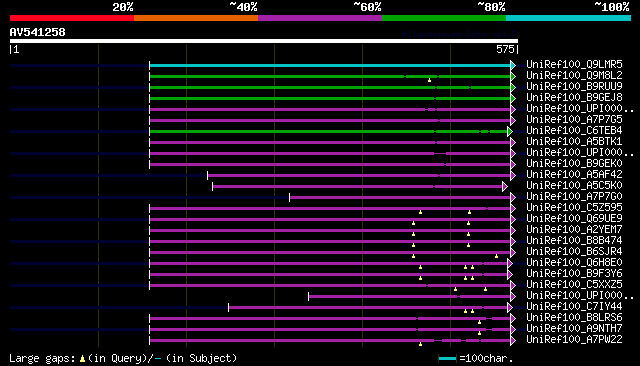Click the white query sequence bar
This screenshot has width=640, height=366.
tap(264, 41)
